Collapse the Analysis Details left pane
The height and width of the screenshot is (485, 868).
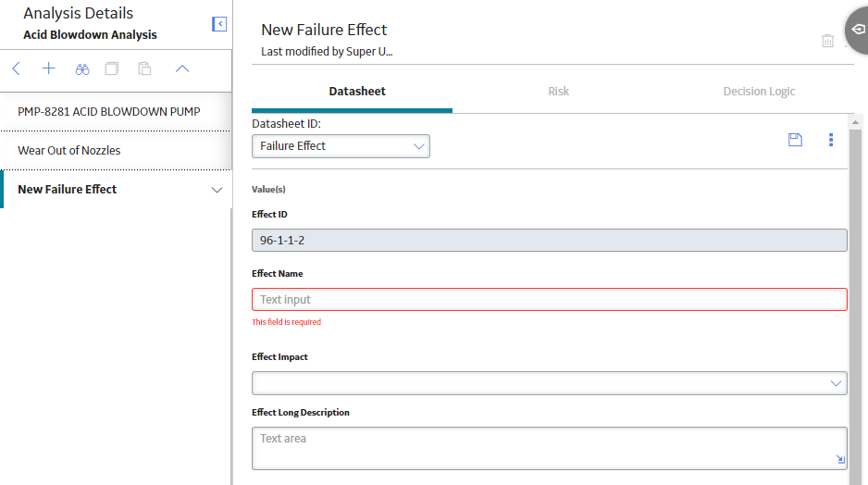219,24
